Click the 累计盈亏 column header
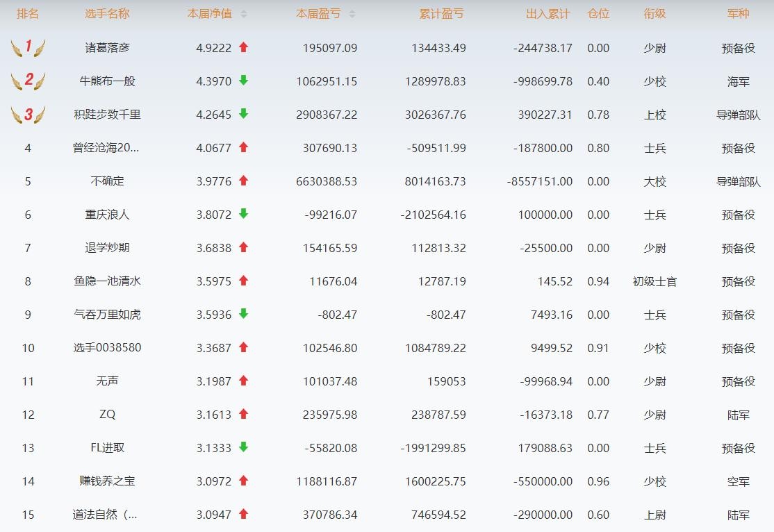Image resolution: width=774 pixels, height=532 pixels. [x=441, y=14]
